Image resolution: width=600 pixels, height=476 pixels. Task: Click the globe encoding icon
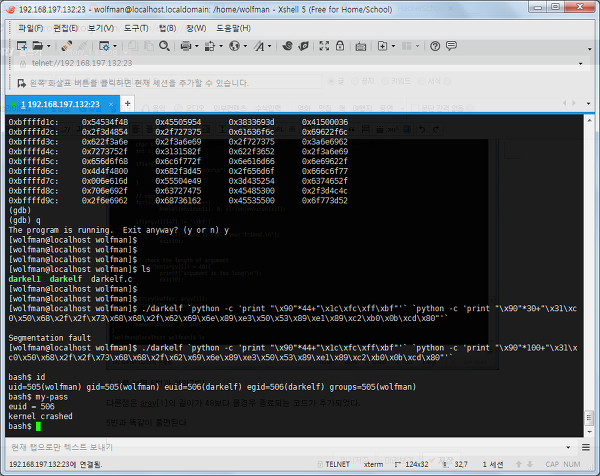[x=234, y=46]
